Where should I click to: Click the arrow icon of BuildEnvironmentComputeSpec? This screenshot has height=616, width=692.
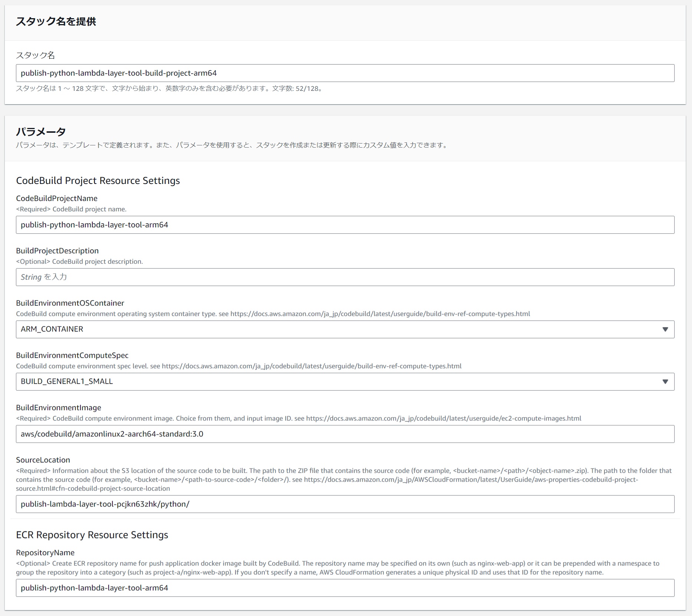665,382
